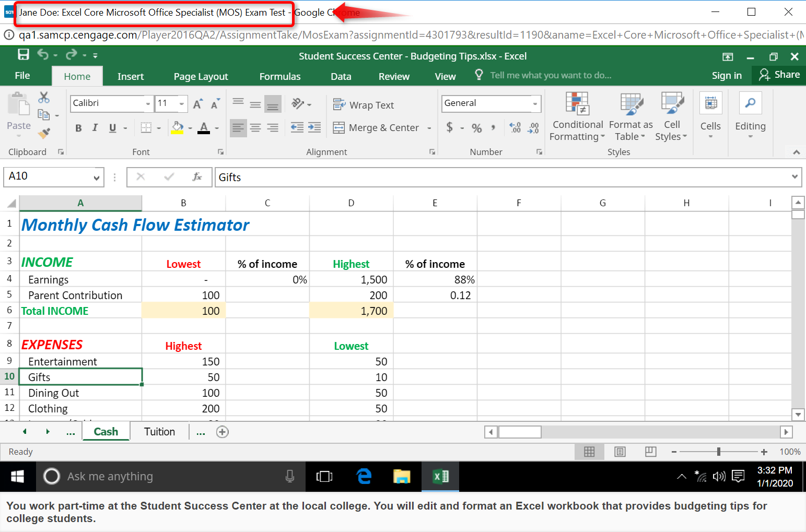Click the Redo arrow icon

tap(72, 55)
